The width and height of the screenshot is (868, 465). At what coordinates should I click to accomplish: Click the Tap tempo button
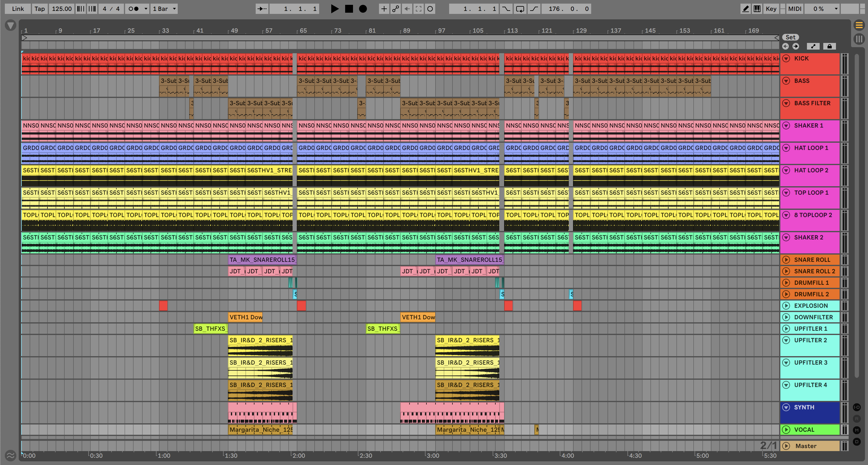click(x=39, y=9)
